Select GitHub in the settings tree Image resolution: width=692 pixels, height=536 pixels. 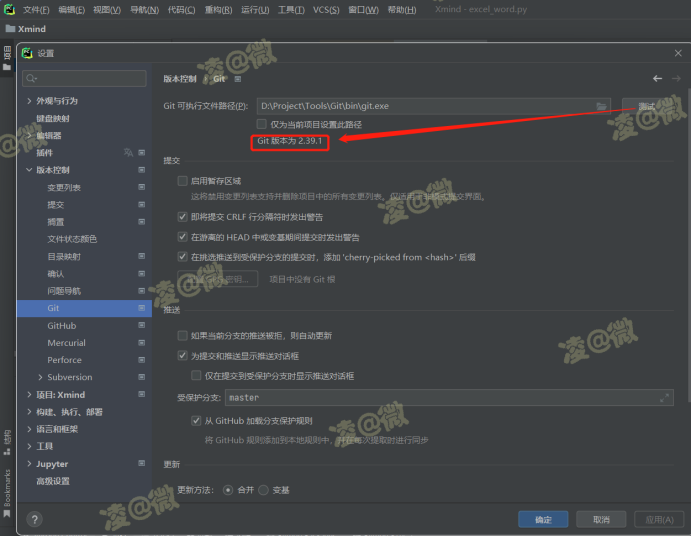62,326
